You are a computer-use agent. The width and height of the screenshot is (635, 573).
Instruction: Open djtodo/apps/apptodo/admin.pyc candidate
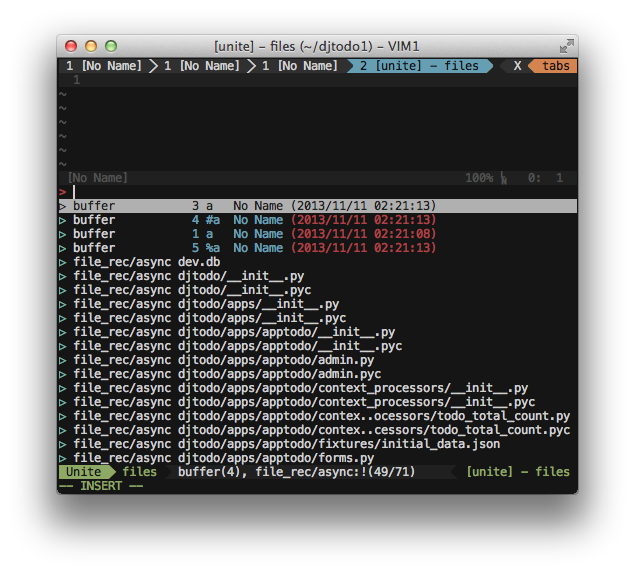tap(318, 374)
